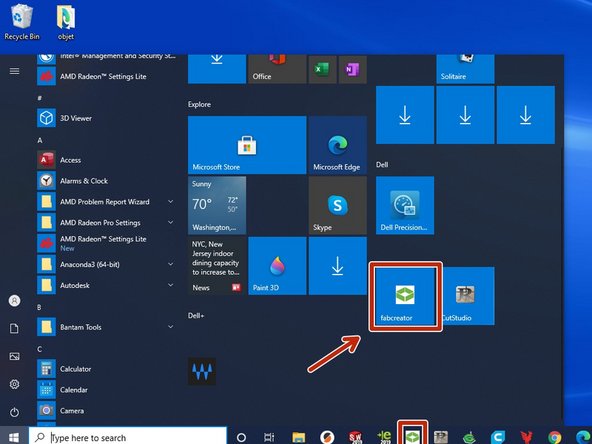Click the first download tile above Dell
Screen dimensions: 592x444
tap(405, 115)
